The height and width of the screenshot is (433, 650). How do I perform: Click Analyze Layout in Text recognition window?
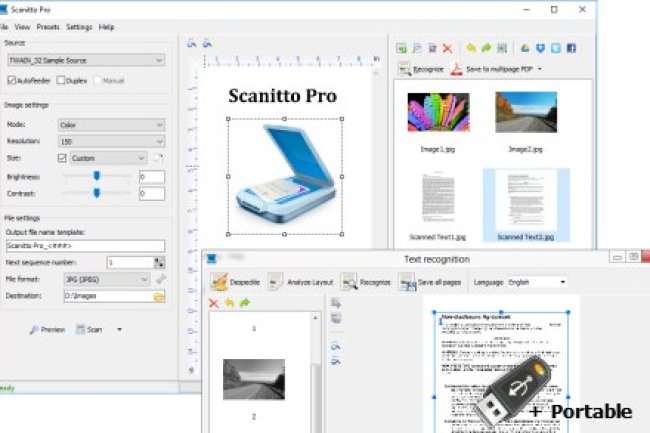coord(300,282)
